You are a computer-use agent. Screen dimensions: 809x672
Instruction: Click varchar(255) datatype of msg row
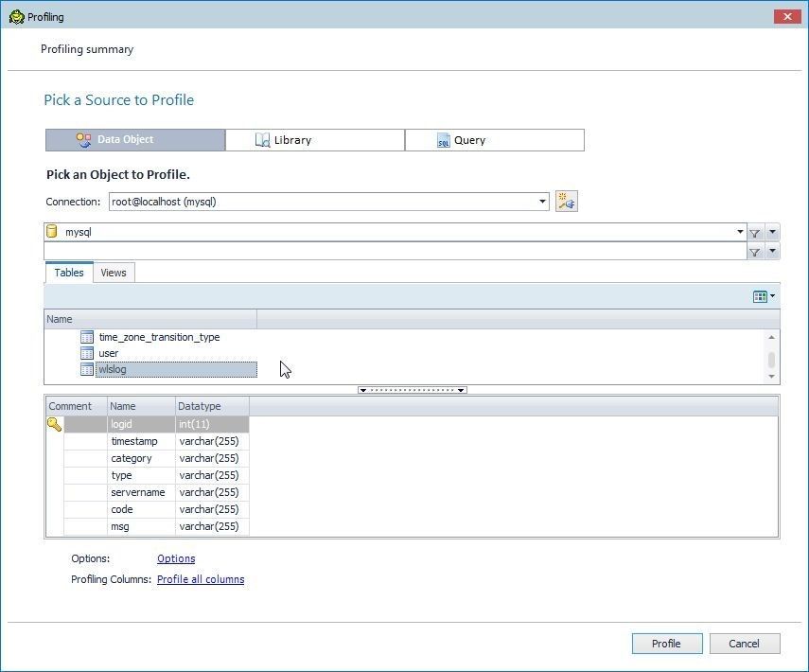(212, 526)
